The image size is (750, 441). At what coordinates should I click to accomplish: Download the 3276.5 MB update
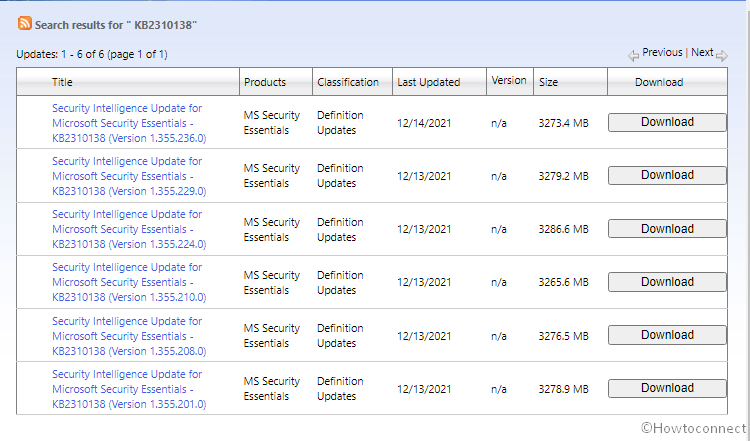pos(667,335)
